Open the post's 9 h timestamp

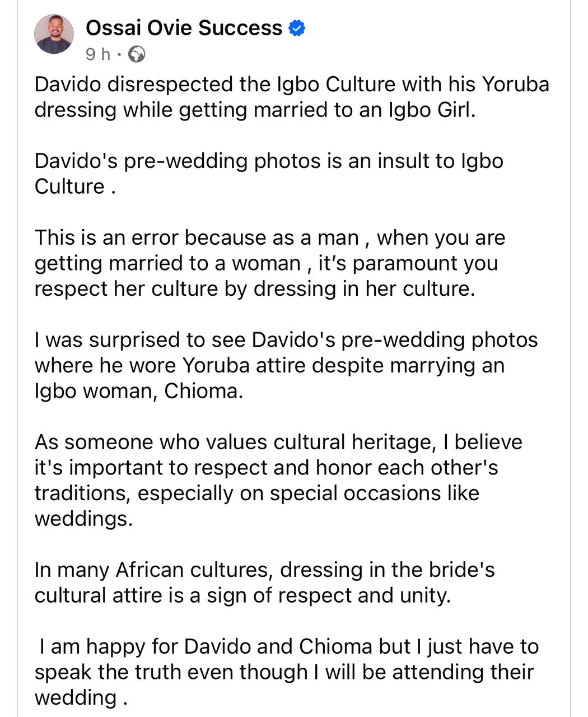click(x=98, y=54)
